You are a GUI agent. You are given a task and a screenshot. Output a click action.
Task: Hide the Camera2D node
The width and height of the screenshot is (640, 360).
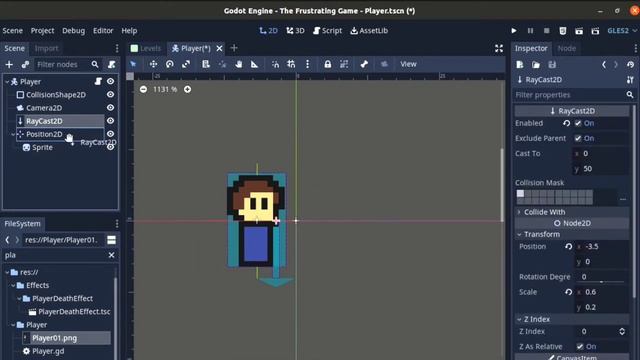pyautogui.click(x=110, y=108)
